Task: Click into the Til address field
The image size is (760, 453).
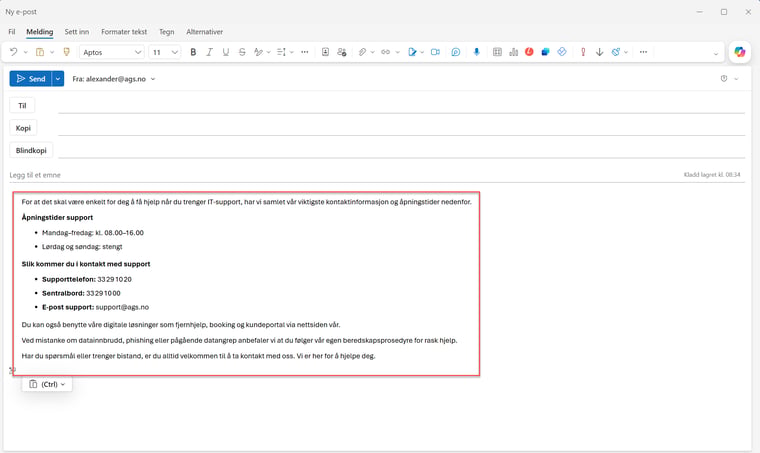Action: (401, 106)
